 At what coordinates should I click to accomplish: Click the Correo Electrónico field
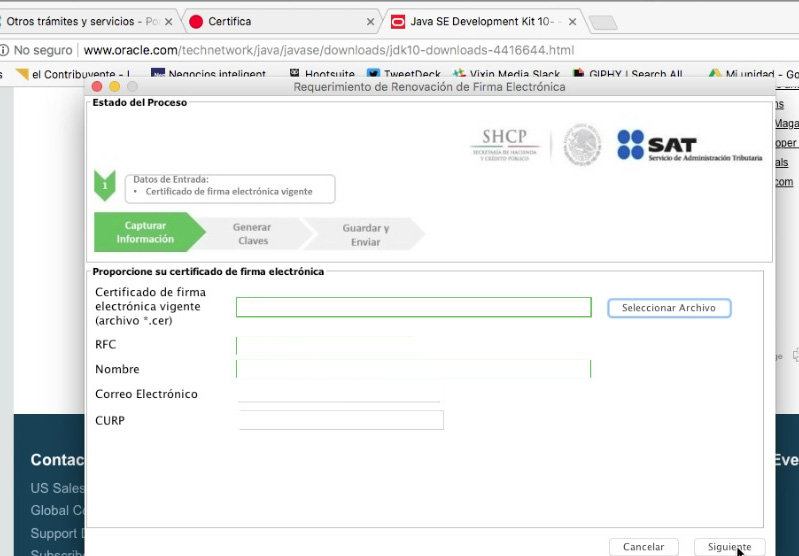(339, 394)
